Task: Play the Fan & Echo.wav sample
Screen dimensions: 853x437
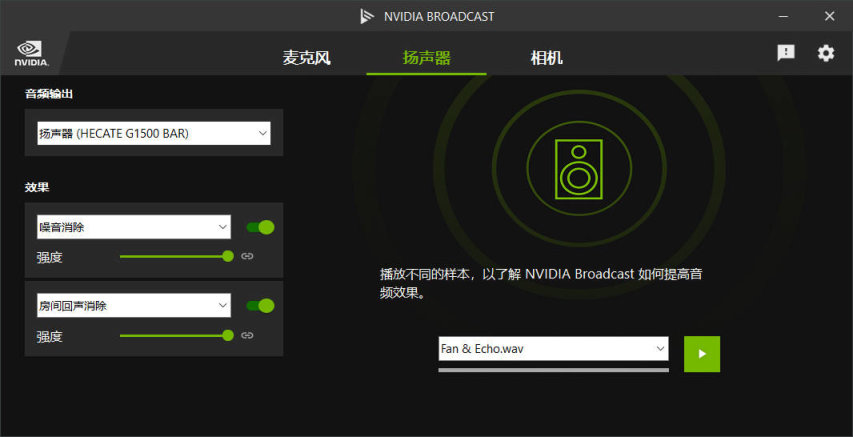Action: pos(702,354)
